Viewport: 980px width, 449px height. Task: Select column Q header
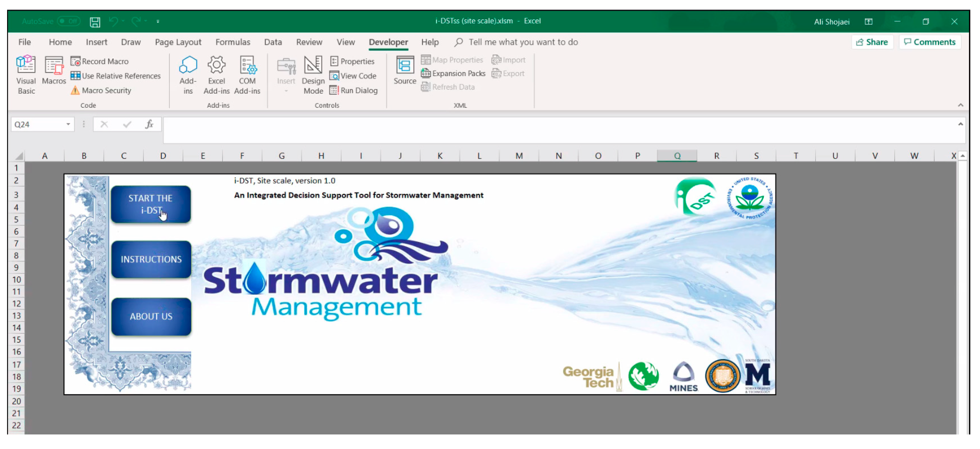[x=677, y=156]
